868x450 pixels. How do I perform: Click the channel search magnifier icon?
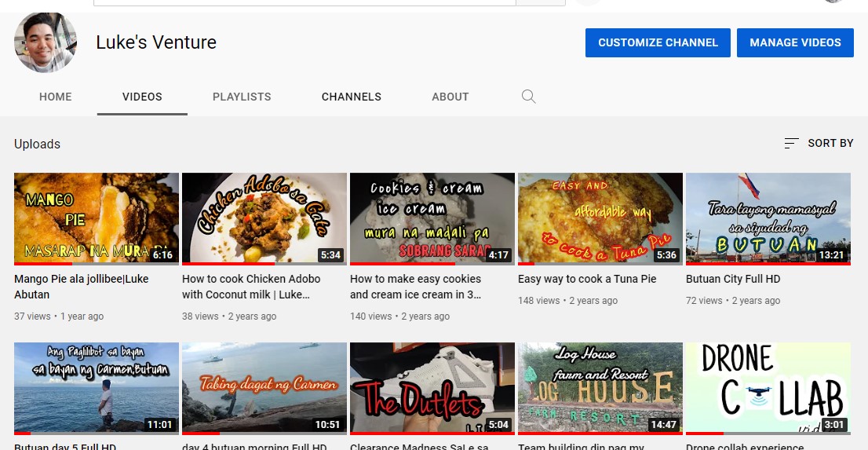pos(529,97)
